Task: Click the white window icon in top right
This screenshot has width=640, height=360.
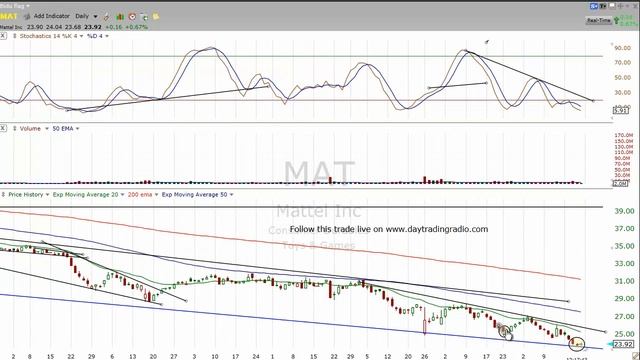Action: (612, 6)
